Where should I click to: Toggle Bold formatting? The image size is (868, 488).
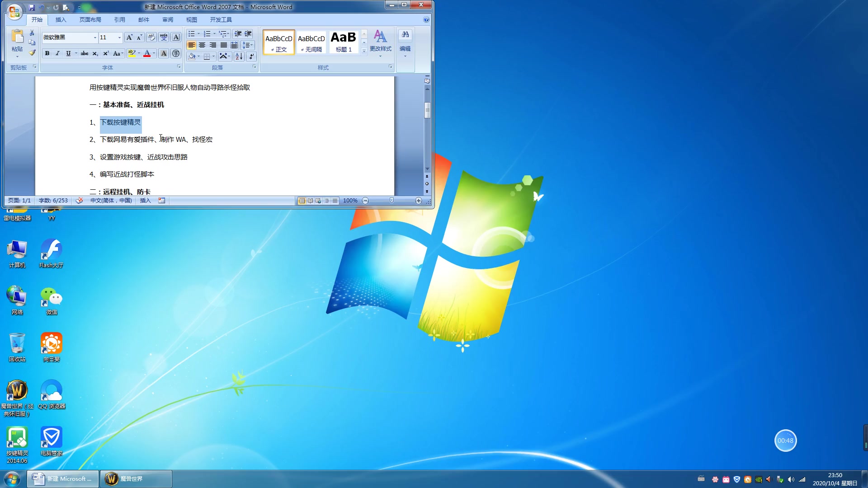click(x=47, y=53)
